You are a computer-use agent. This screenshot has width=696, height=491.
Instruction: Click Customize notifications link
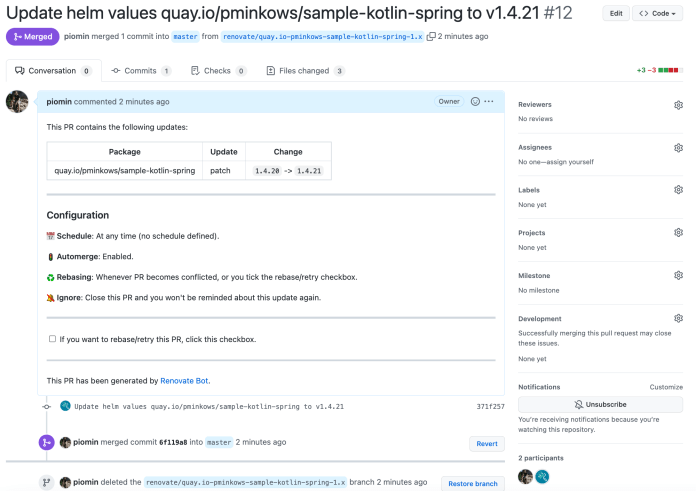(666, 387)
